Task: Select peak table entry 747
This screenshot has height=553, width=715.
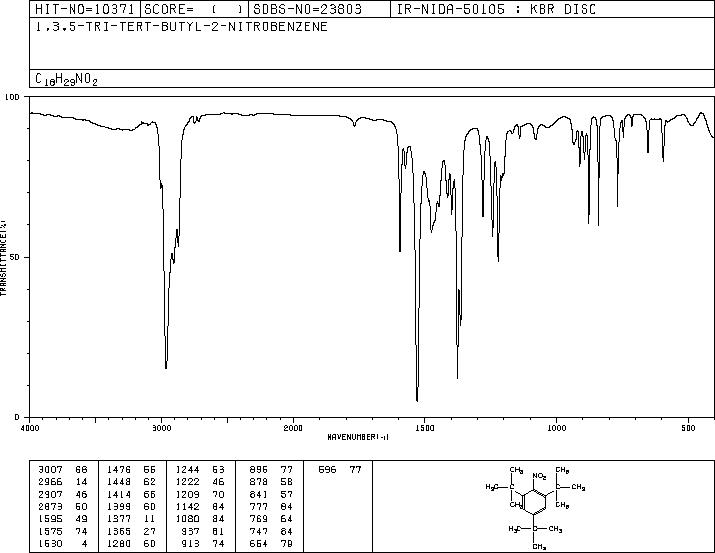Action: click(x=259, y=531)
